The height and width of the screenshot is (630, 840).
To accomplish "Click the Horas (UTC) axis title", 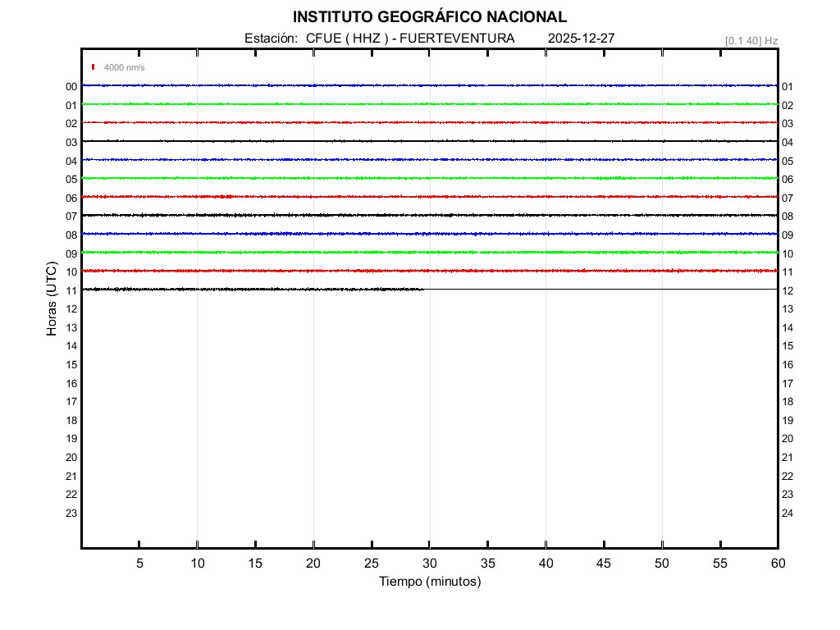I will click(52, 299).
